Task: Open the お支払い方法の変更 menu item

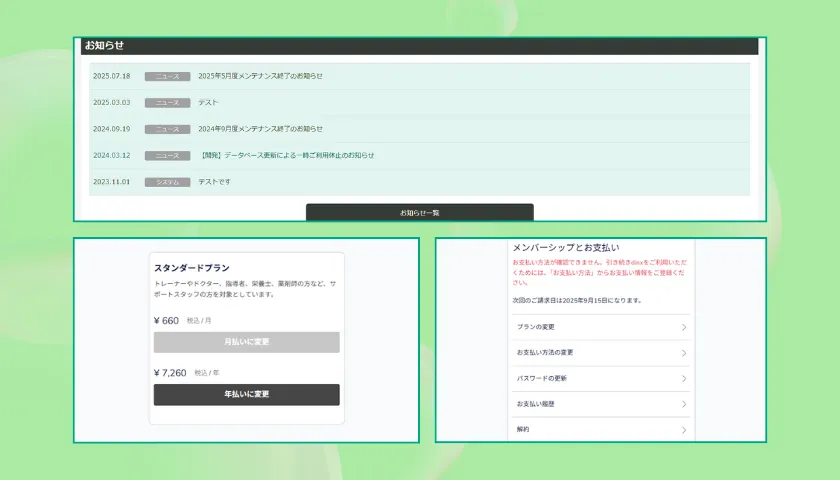Action: [545, 353]
